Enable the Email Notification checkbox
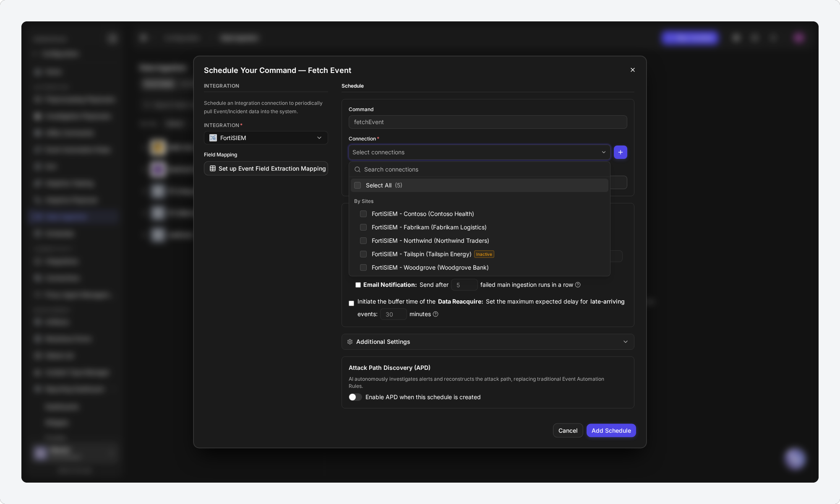The image size is (840, 504). tap(358, 285)
